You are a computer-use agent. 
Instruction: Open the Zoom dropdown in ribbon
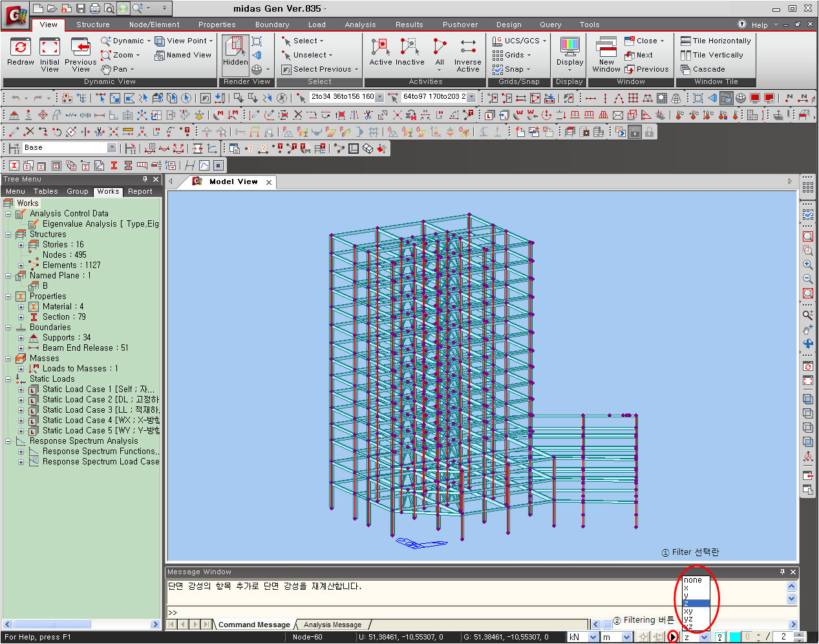(120, 55)
